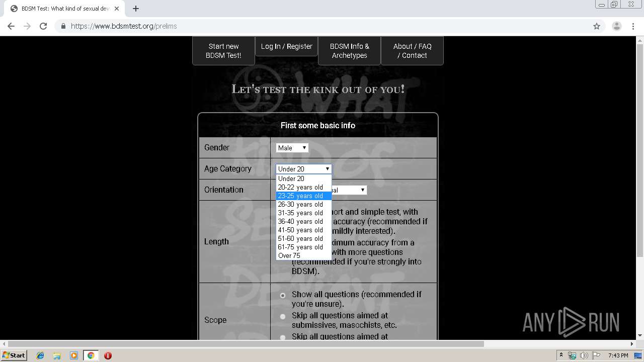Select the BDSM Test browser tab
This screenshot has width=644, height=362.
pyautogui.click(x=65, y=9)
